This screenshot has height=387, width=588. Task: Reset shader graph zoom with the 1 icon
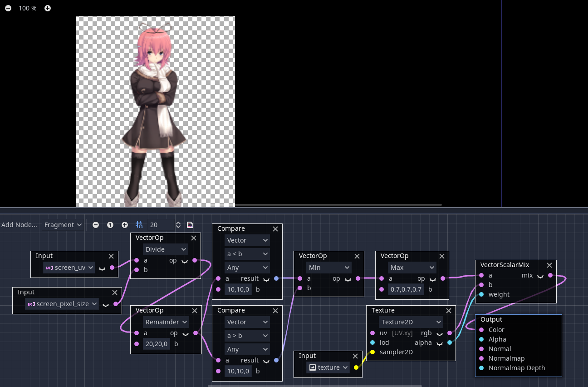(110, 224)
